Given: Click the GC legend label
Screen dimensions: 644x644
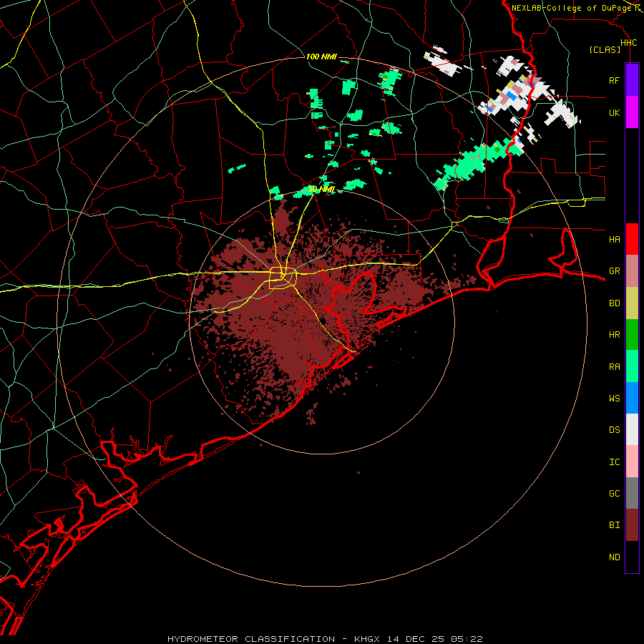Looking at the screenshot, I should click(x=614, y=494).
